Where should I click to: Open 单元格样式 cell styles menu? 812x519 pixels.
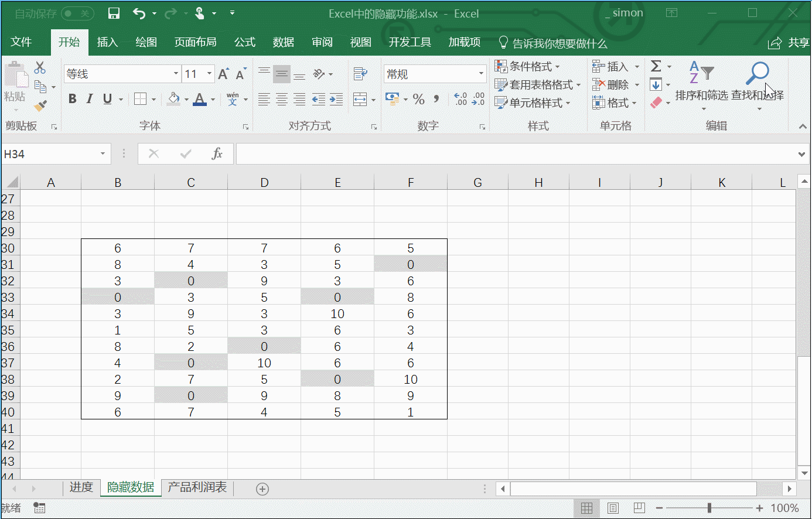pos(533,103)
